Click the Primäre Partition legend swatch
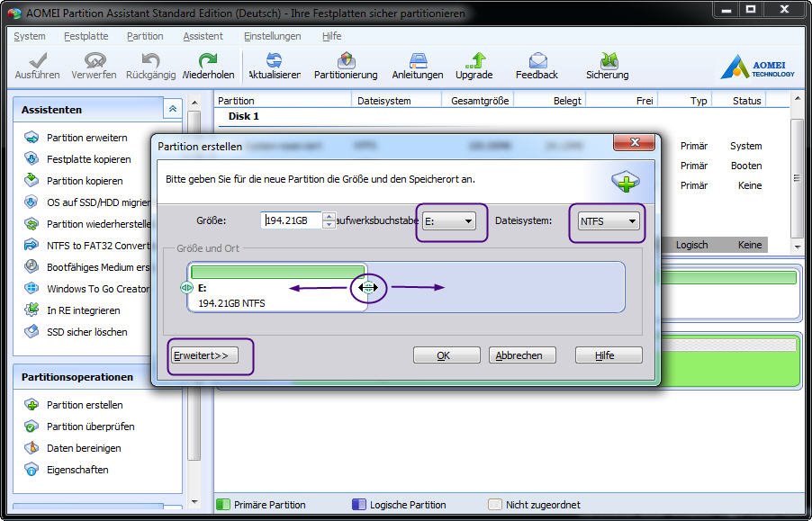This screenshot has height=521, width=812. pyautogui.click(x=222, y=505)
